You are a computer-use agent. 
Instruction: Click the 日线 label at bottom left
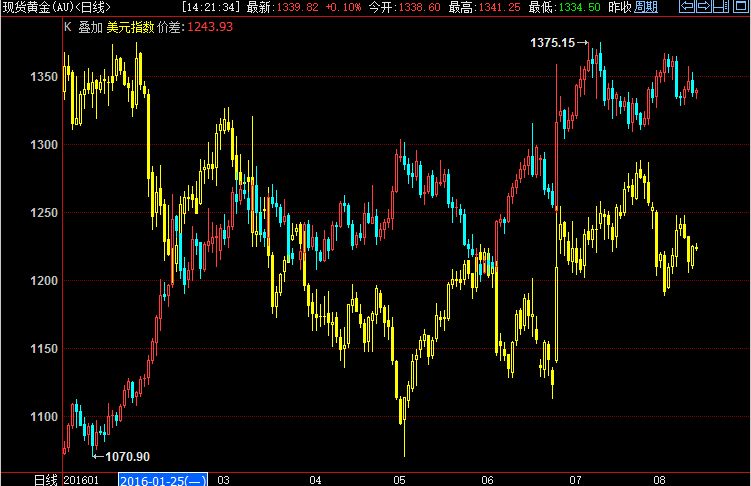46,480
